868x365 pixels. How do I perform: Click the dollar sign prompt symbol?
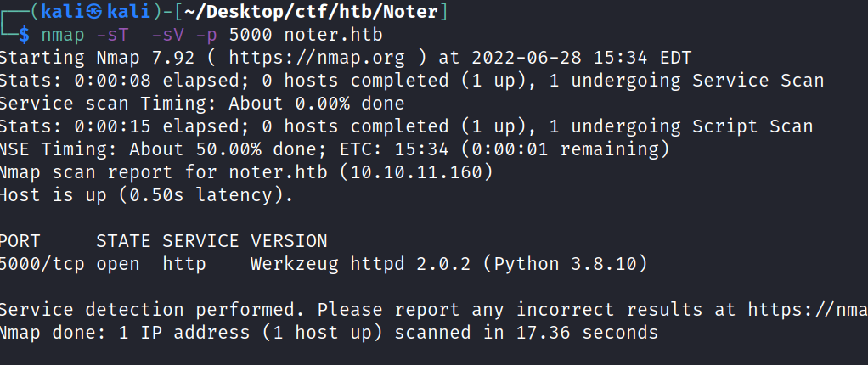click(x=24, y=36)
